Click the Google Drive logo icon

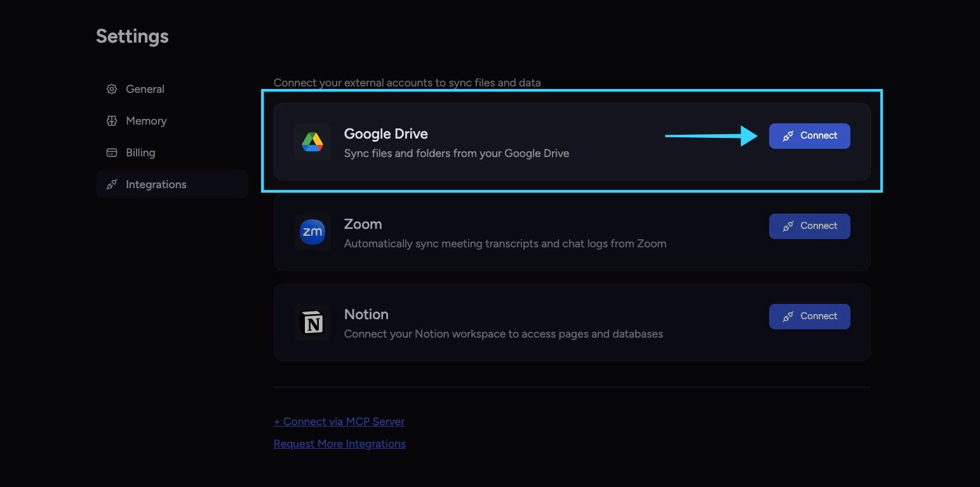[312, 142]
